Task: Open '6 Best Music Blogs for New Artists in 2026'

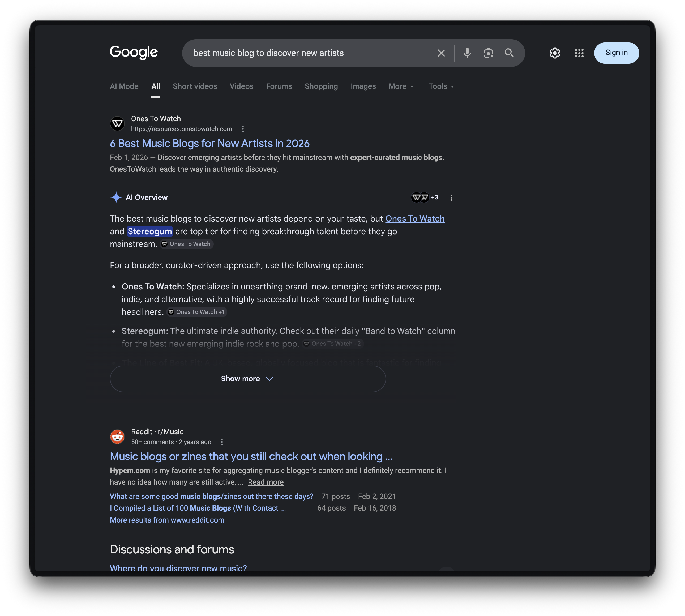Action: click(209, 144)
